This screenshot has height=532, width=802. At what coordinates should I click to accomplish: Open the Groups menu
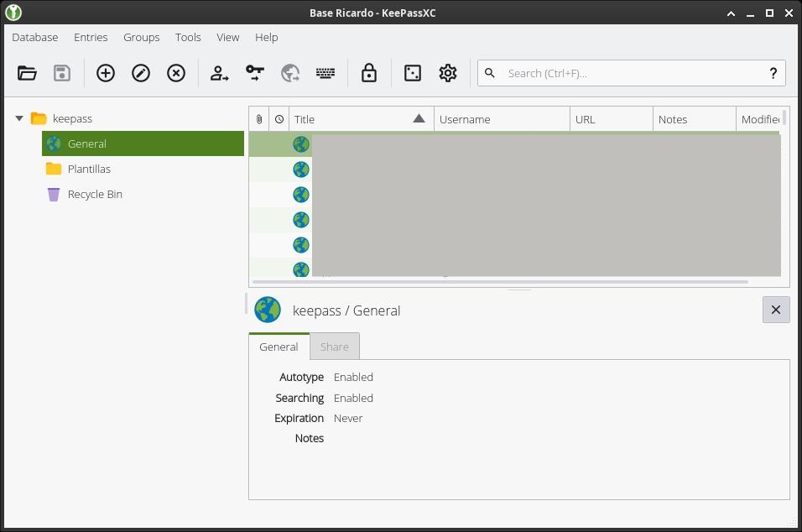[x=141, y=38]
